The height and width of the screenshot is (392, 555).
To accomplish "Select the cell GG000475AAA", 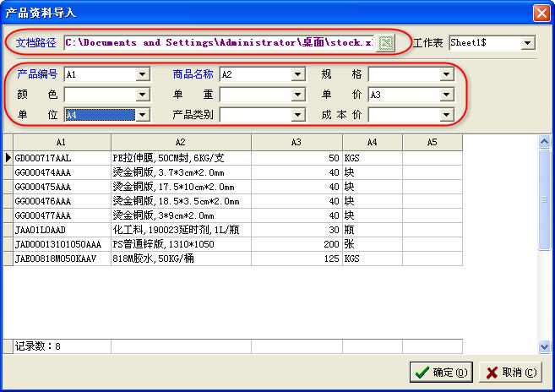I will point(62,187).
